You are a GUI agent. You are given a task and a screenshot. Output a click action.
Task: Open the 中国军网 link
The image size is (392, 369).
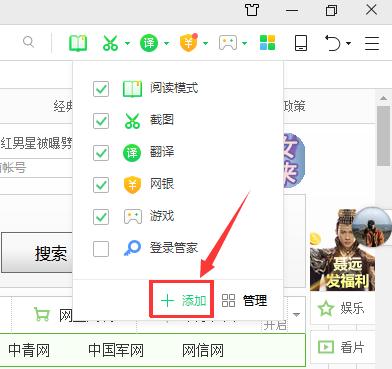[x=116, y=350]
